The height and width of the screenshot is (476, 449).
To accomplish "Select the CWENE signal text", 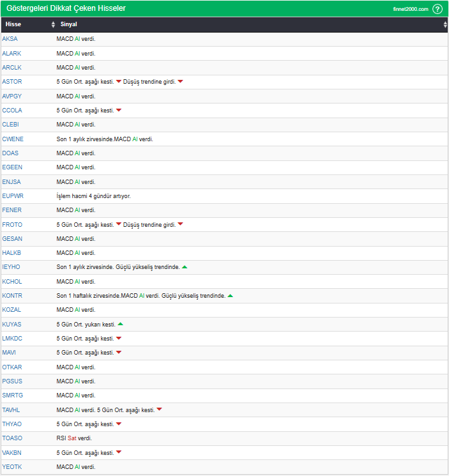I will 105,139.
